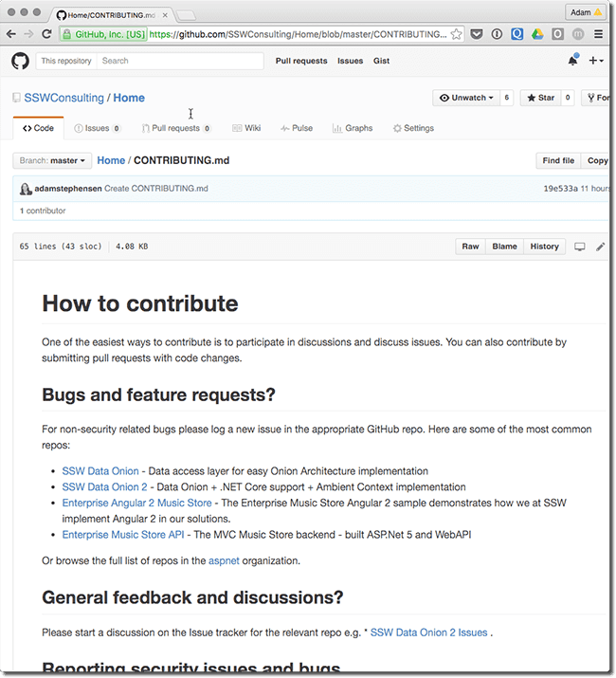Image resolution: width=616 pixels, height=678 pixels.
Task: Open the Wiki tab
Action: [x=245, y=128]
